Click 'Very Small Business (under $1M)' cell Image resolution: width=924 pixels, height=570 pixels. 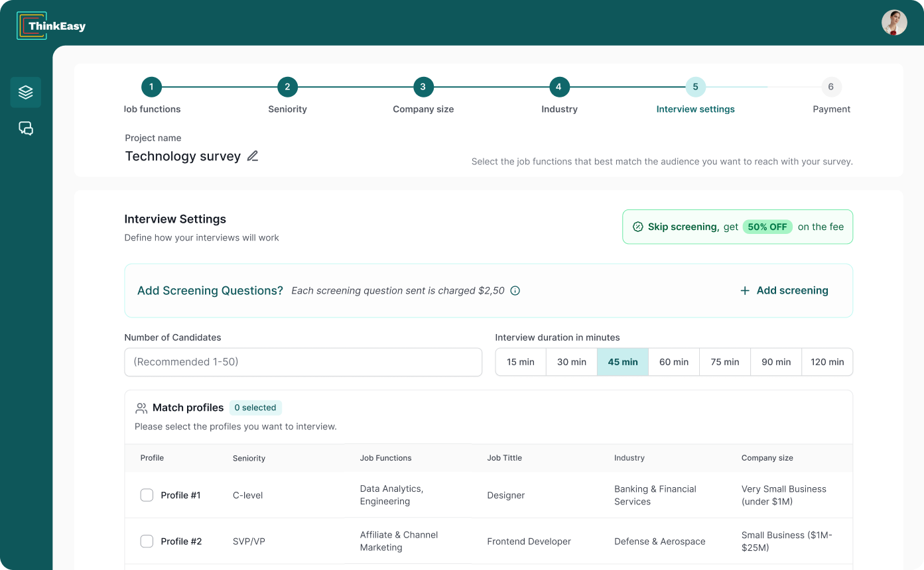point(784,495)
